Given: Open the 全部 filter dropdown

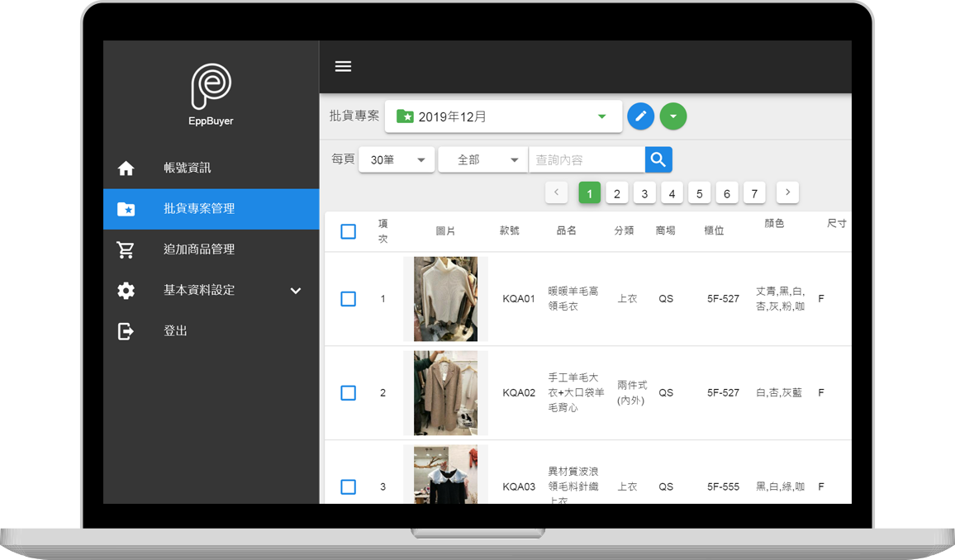Looking at the screenshot, I should point(482,160).
